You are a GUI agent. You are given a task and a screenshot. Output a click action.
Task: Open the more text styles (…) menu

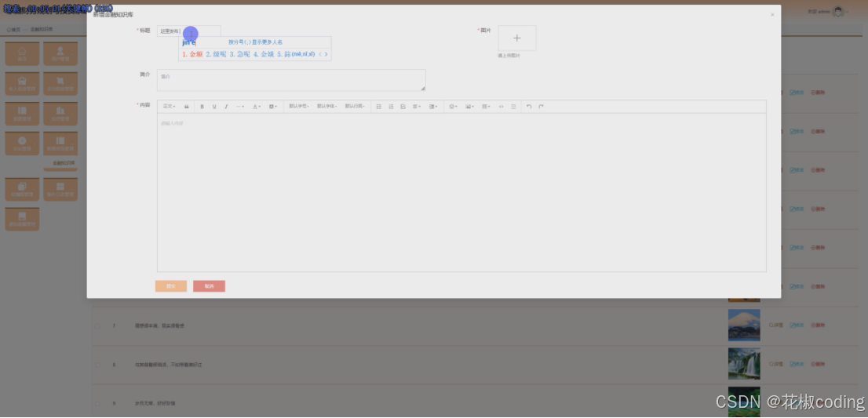(239, 107)
